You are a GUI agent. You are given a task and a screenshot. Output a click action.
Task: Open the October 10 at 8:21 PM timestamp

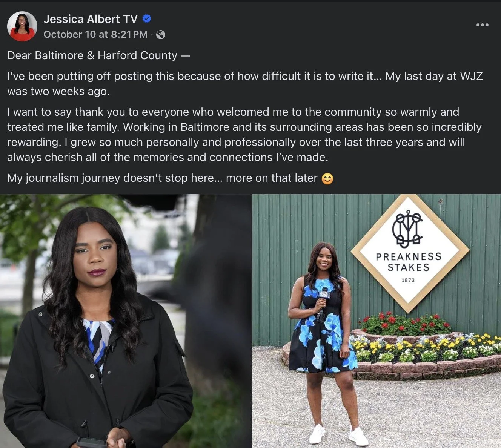(95, 34)
